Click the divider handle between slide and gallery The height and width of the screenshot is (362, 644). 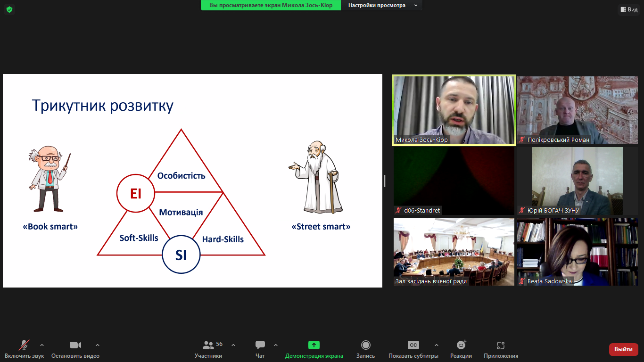[x=385, y=181]
